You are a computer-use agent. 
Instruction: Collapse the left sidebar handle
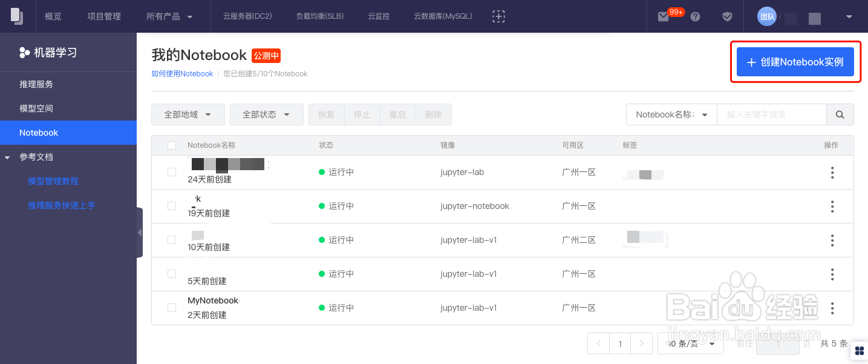(x=140, y=233)
